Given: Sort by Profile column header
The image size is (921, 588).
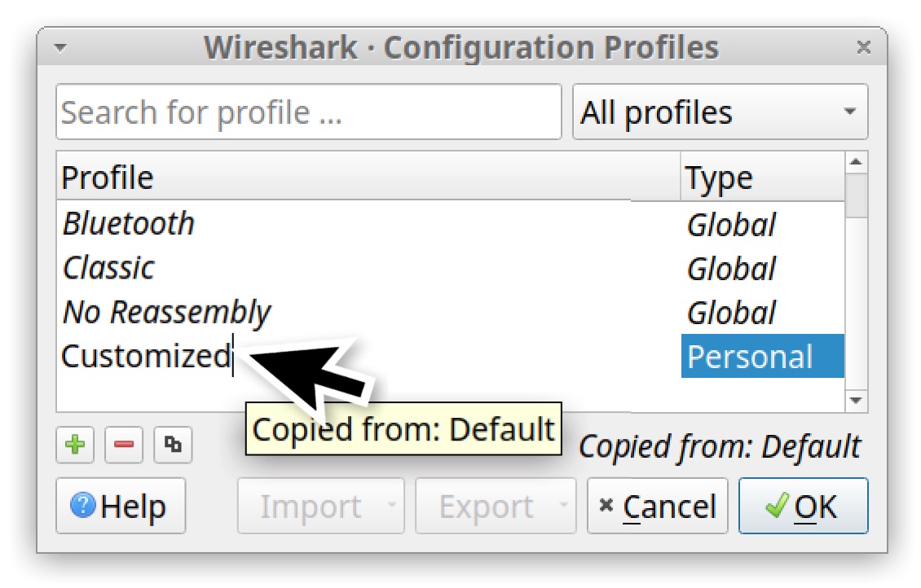Looking at the screenshot, I should (368, 177).
